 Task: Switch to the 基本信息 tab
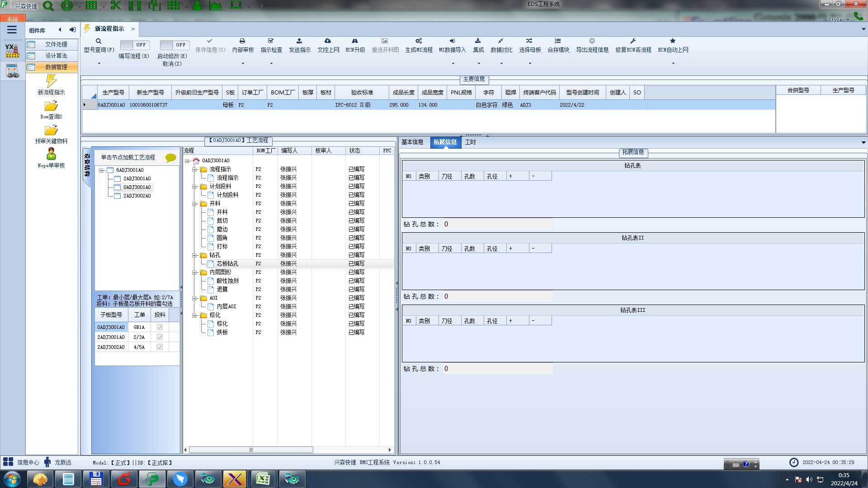click(412, 142)
